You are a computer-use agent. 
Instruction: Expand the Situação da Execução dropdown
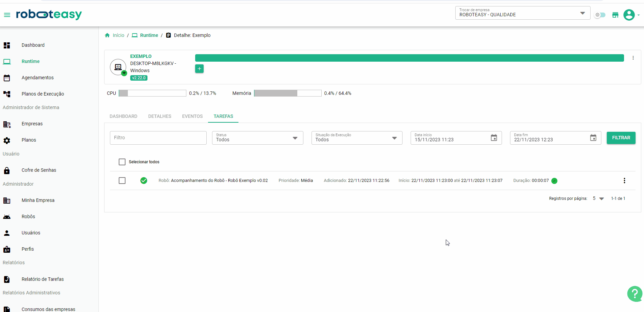356,138
